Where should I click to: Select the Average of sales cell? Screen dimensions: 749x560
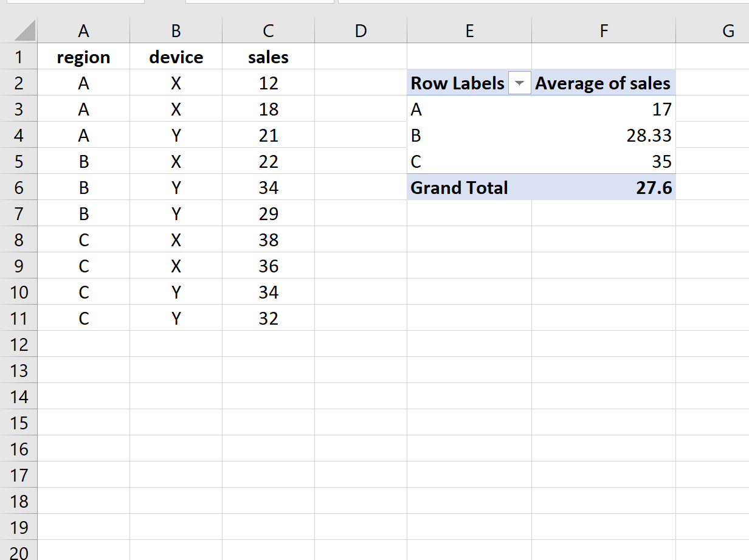tap(603, 83)
